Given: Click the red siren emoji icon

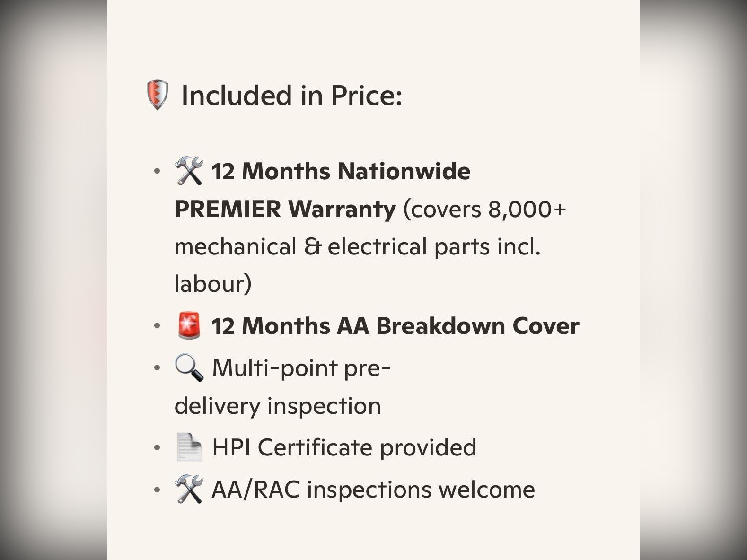Looking at the screenshot, I should point(189,326).
